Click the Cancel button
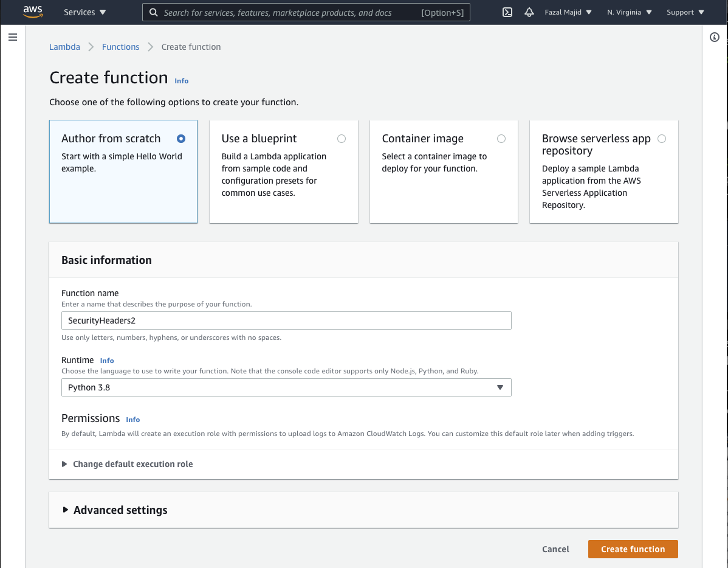Image resolution: width=728 pixels, height=568 pixels. [555, 549]
